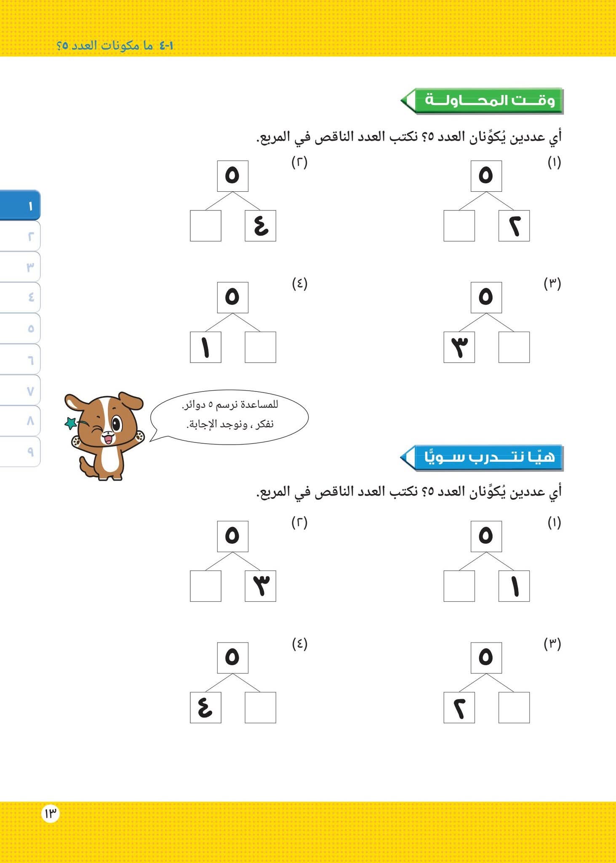Click the blue هيّا نتدرب سويًا banner
Screen dimensions: 616x863
click(x=482, y=457)
